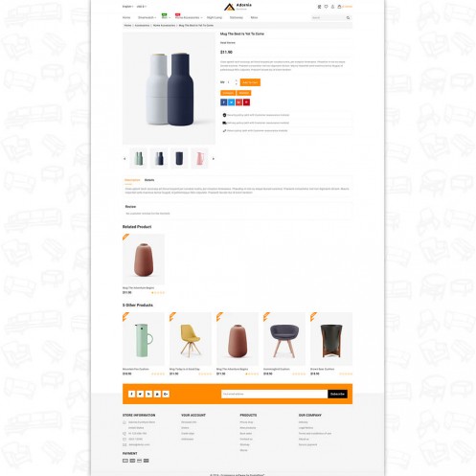
Task: Switch to the Details tab
Action: (x=149, y=180)
